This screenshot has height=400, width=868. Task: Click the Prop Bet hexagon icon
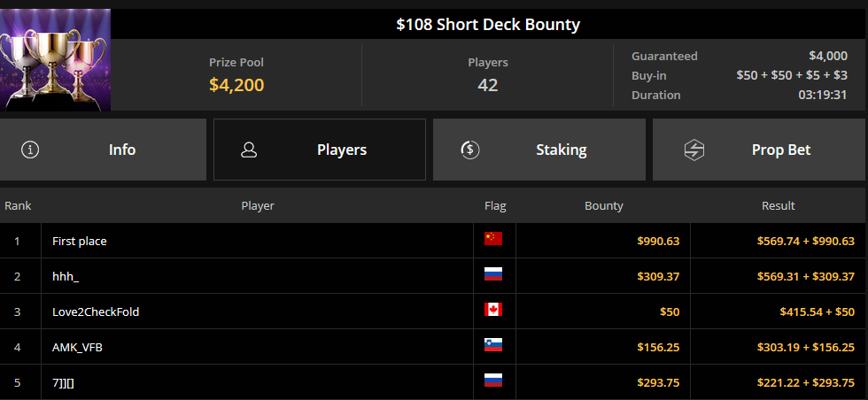pos(694,150)
